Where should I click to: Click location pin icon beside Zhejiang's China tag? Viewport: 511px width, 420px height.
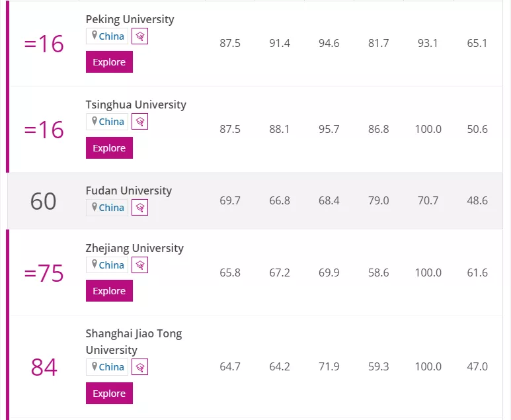95,265
